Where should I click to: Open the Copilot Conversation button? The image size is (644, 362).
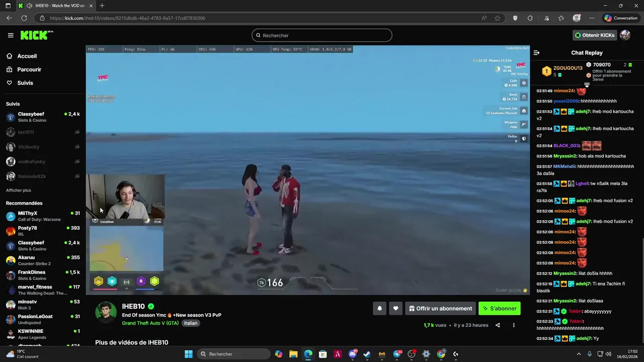click(x=621, y=18)
